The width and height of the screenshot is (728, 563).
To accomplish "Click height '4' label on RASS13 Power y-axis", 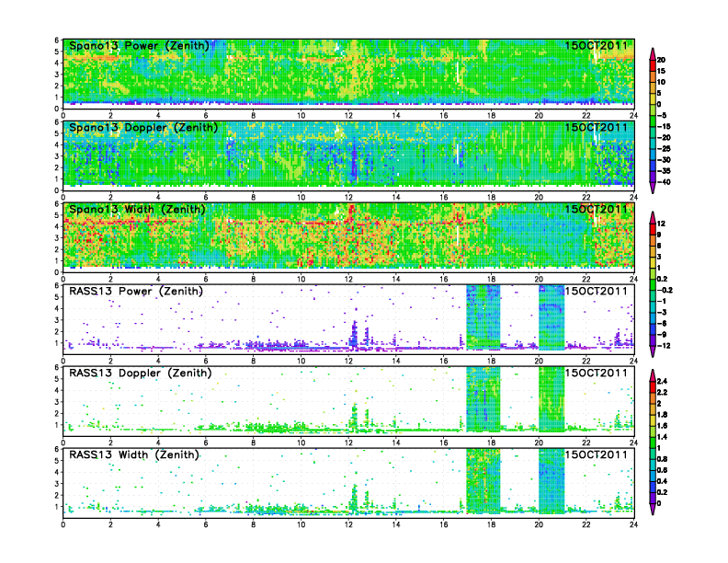I will (x=57, y=308).
